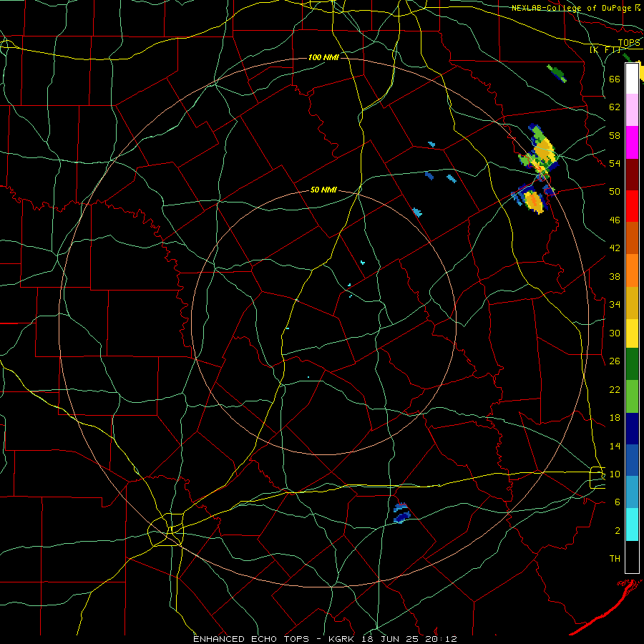
Task: Click the "38" legend value
Action: point(615,276)
